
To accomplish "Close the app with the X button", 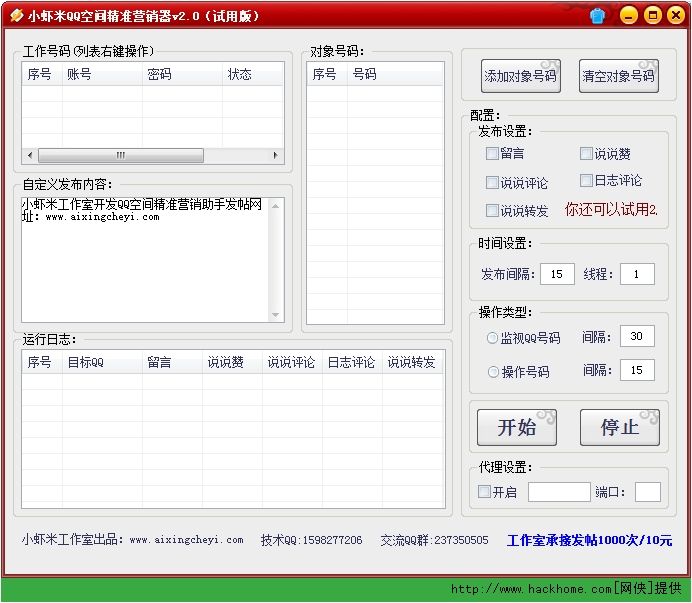I will [x=676, y=15].
